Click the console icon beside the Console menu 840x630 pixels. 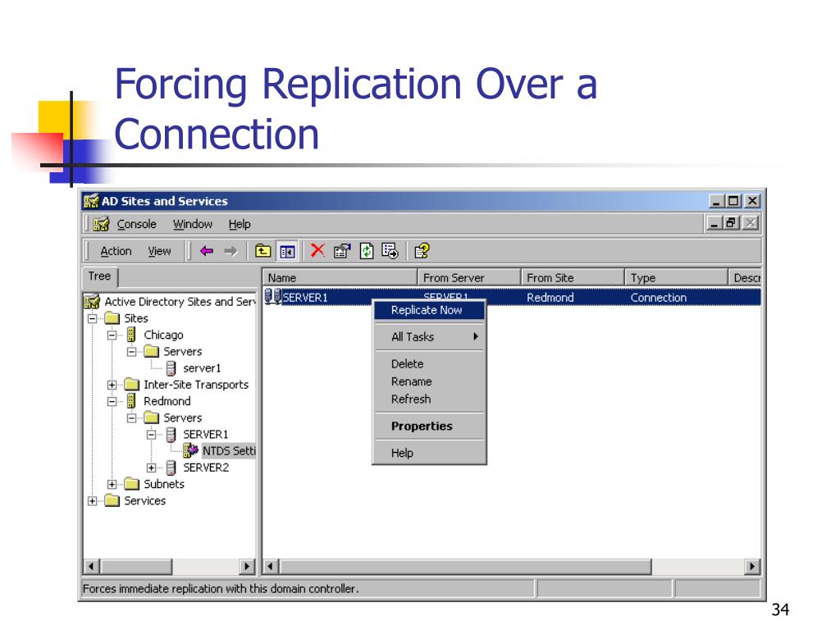(101, 224)
